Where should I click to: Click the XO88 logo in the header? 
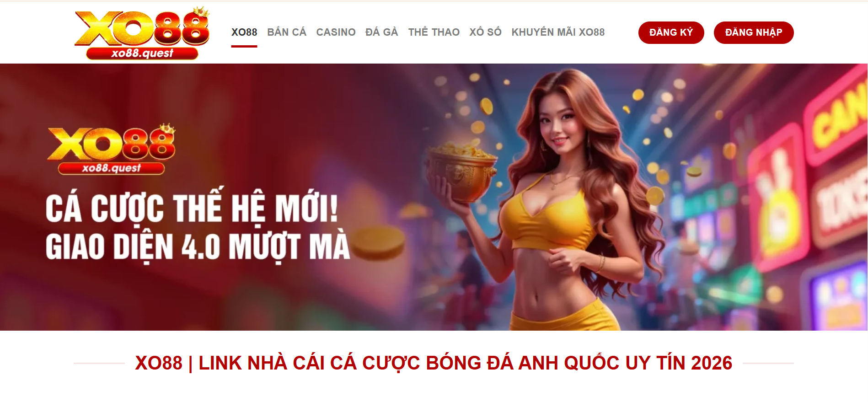[142, 33]
